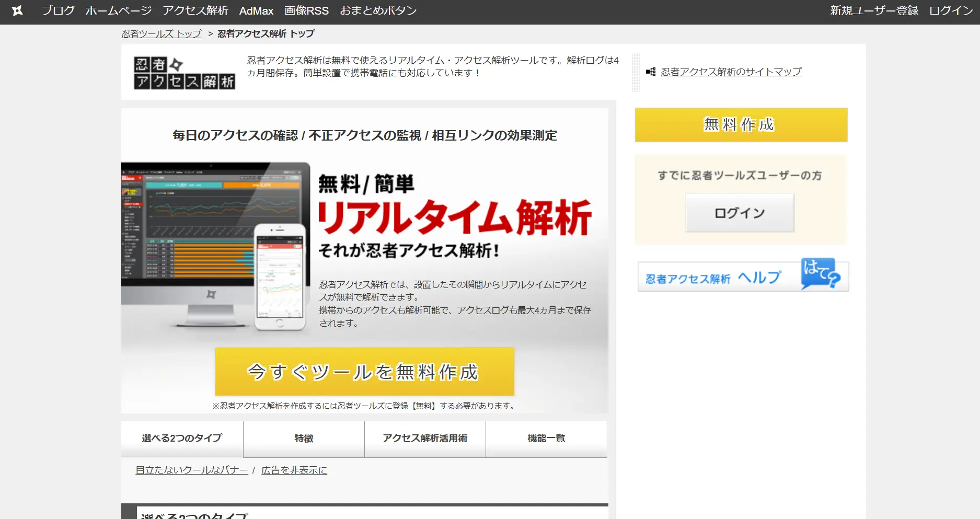This screenshot has width=980, height=519.
Task: Click the sitemap icon beside サイトマップ link
Action: pyautogui.click(x=651, y=72)
